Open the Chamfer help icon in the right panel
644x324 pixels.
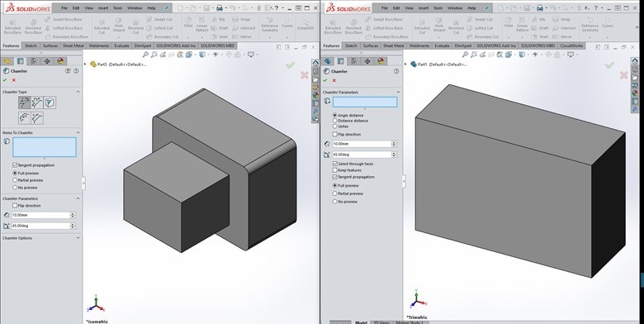click(x=396, y=71)
